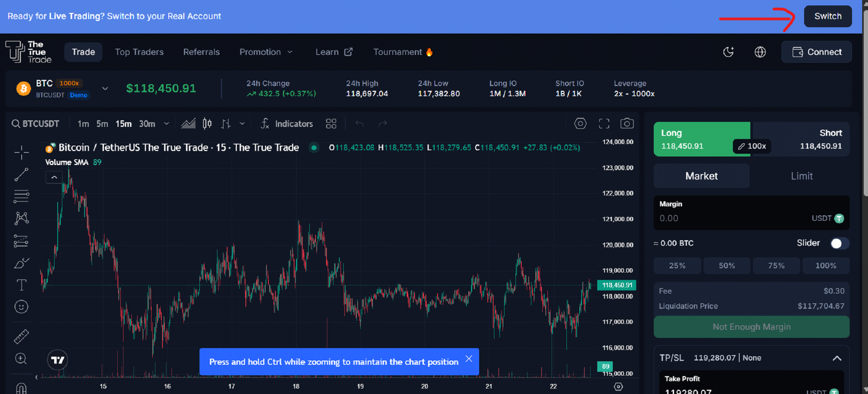The width and height of the screenshot is (868, 394).
Task: Select the Limit order tab
Action: point(801,176)
